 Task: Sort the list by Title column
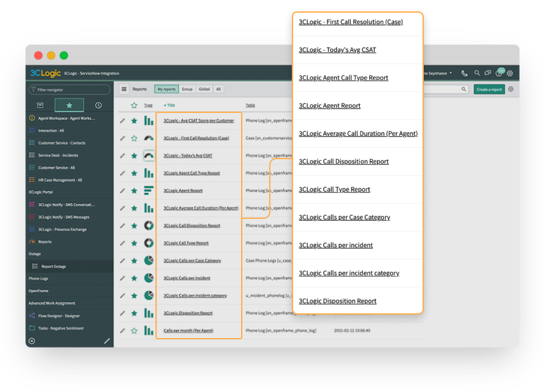169,105
